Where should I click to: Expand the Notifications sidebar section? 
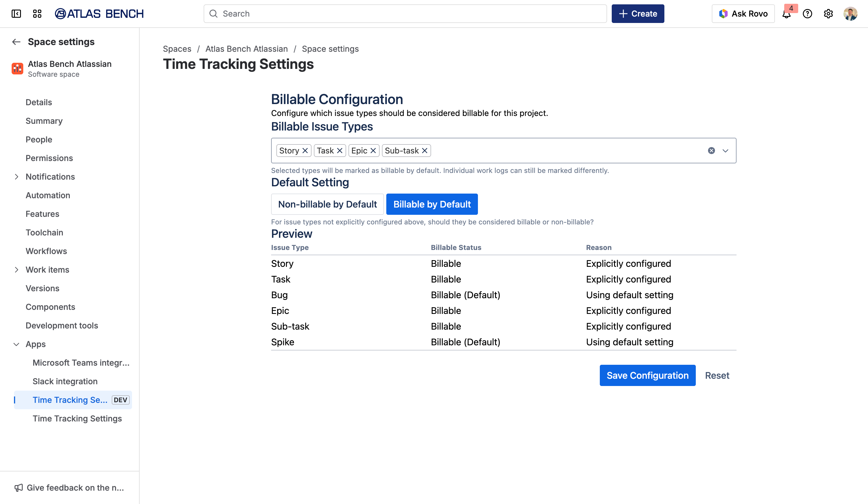click(x=16, y=177)
